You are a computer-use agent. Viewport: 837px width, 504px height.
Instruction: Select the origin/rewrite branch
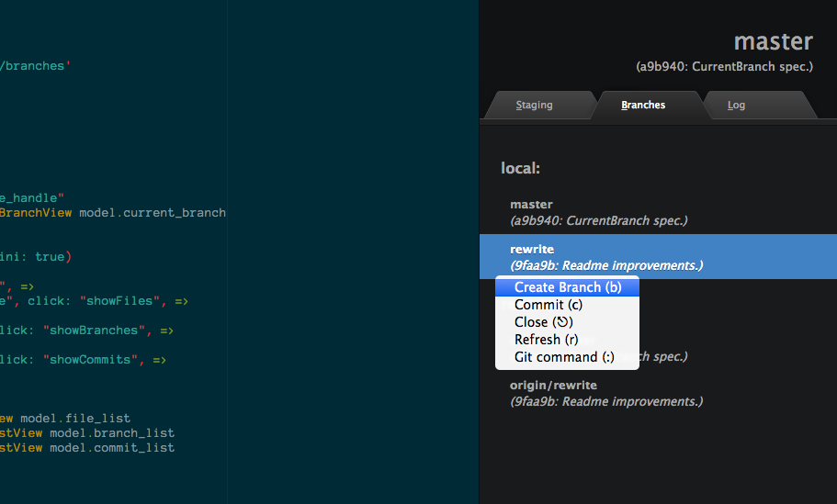658,393
